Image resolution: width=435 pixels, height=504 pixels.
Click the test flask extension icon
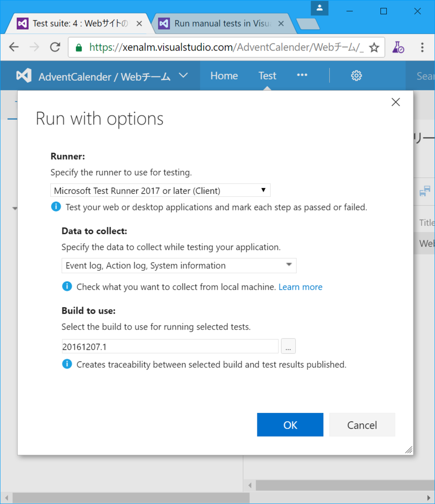click(x=398, y=47)
